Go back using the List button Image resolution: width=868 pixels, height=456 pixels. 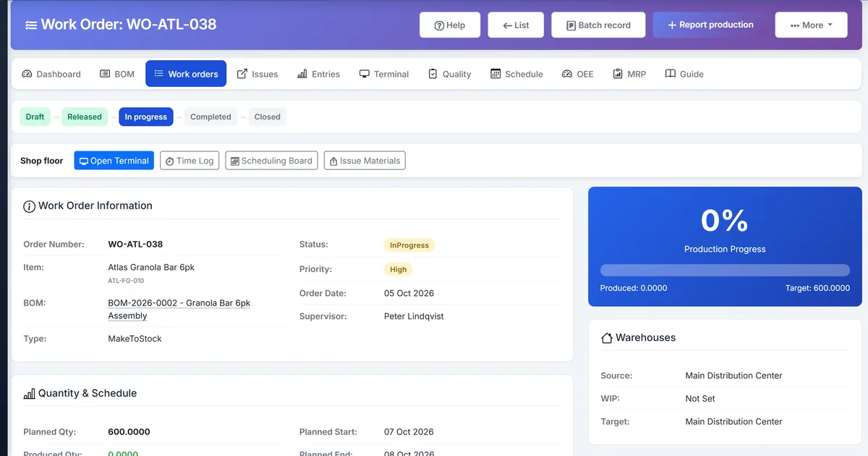coord(516,25)
